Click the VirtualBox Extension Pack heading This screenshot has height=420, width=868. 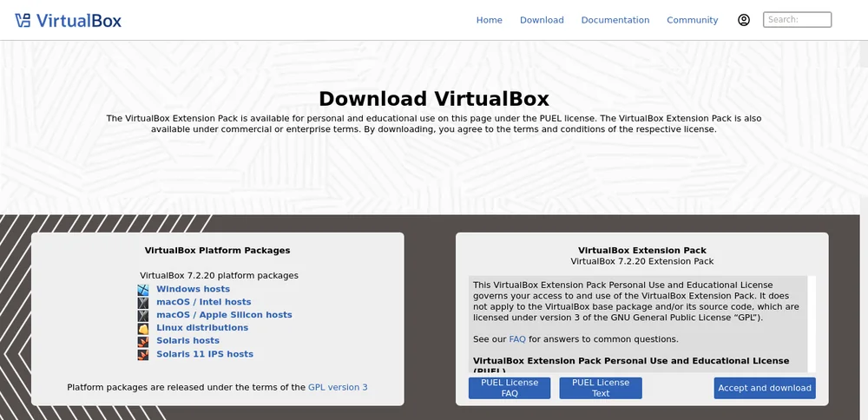pos(642,250)
